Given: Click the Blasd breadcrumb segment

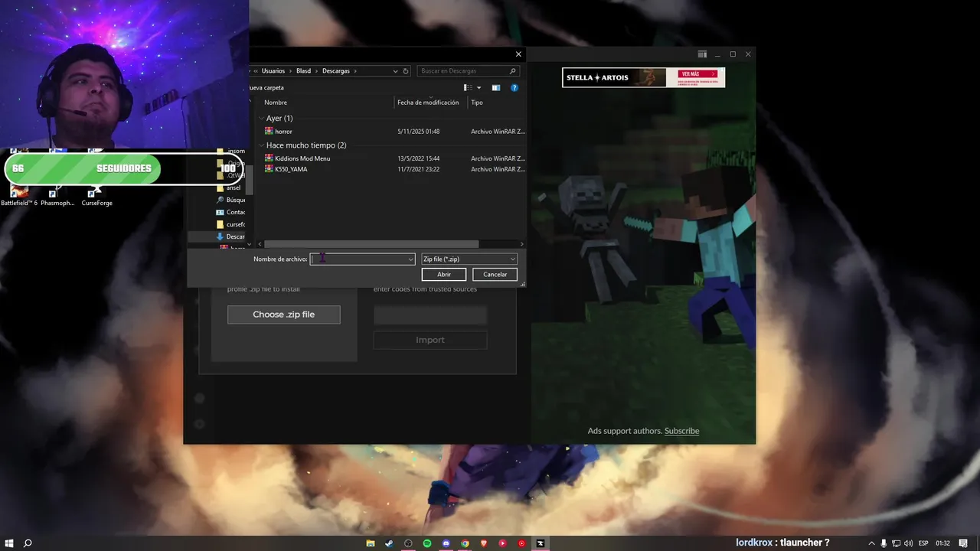Looking at the screenshot, I should (304, 70).
